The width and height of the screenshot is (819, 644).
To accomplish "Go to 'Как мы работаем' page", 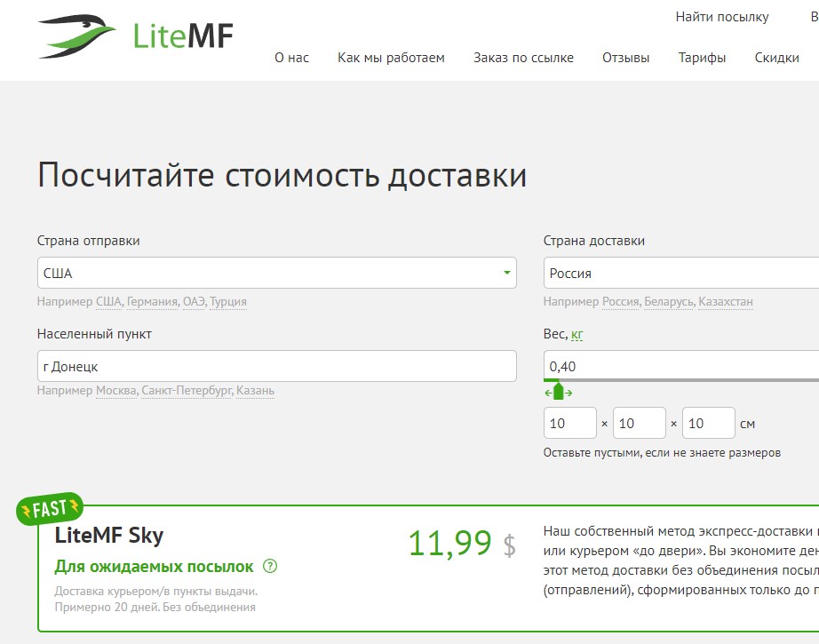I will coord(391,58).
